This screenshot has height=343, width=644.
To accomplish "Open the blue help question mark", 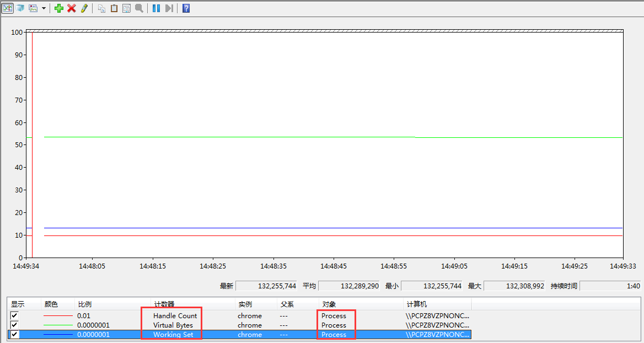I will point(186,8).
